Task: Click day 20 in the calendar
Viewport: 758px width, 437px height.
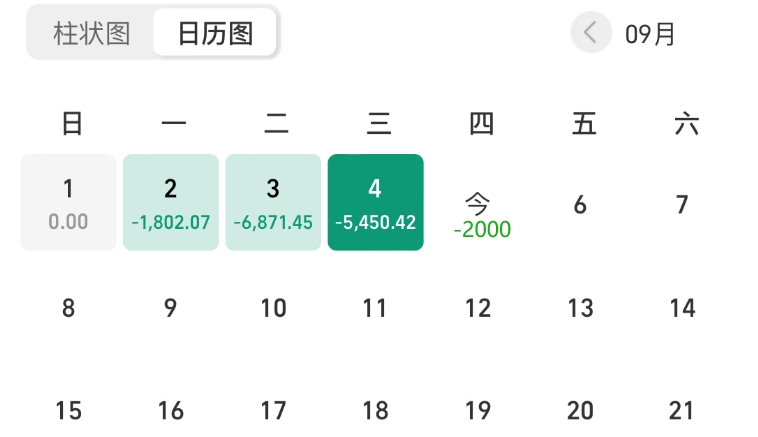Action: click(x=580, y=410)
